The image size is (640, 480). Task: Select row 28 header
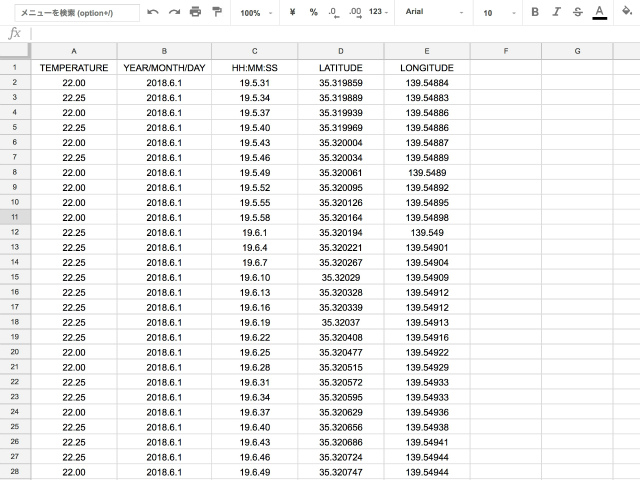pyautogui.click(x=15, y=471)
